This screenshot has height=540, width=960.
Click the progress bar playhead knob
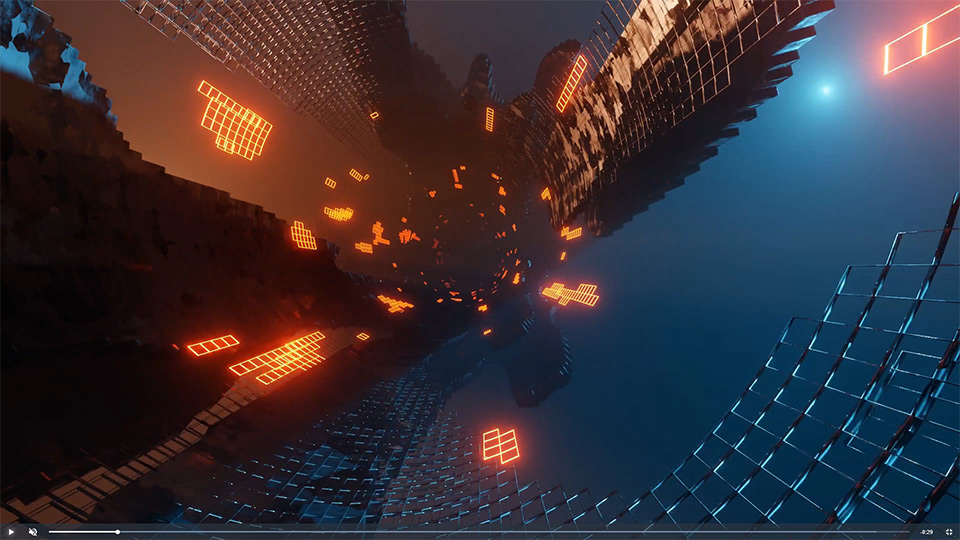[x=118, y=532]
